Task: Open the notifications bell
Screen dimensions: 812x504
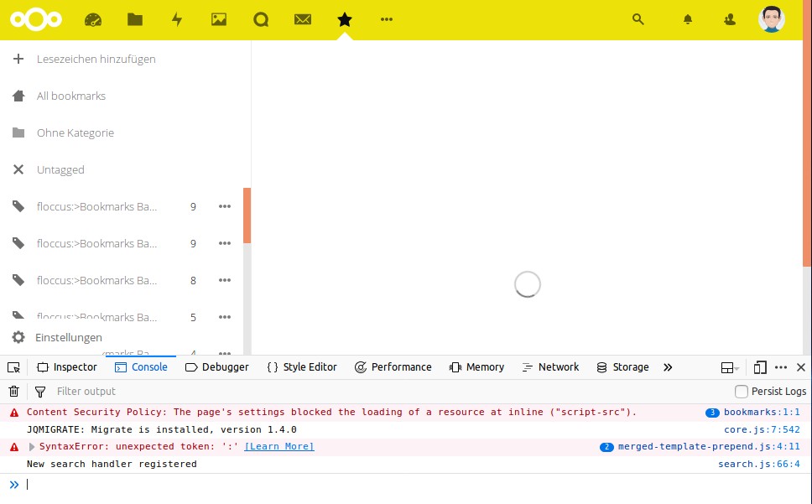Action: pos(687,18)
